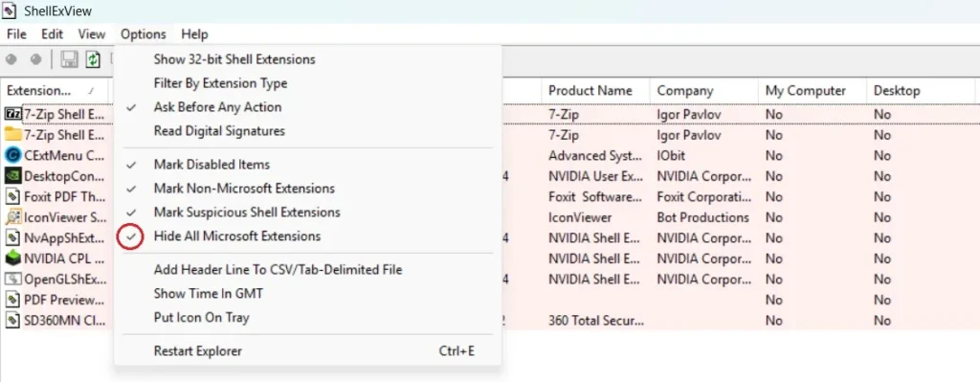This screenshot has width=980, height=382.
Task: Select the Foxit PDF Th... extension name
Action: click(x=65, y=196)
